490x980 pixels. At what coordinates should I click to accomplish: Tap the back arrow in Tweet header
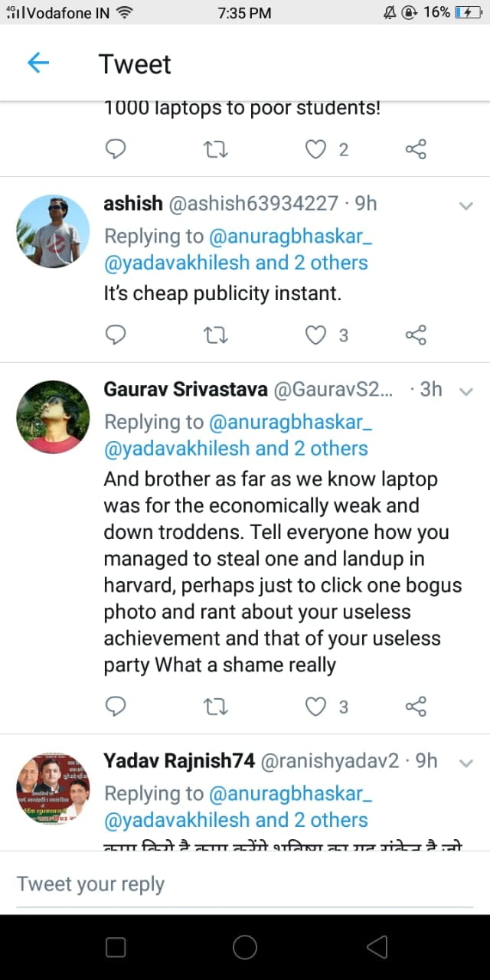point(38,64)
